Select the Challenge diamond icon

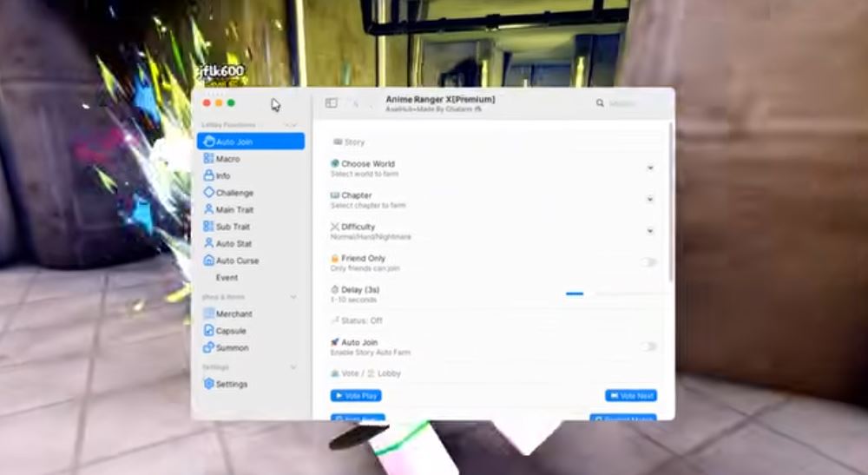pos(208,192)
